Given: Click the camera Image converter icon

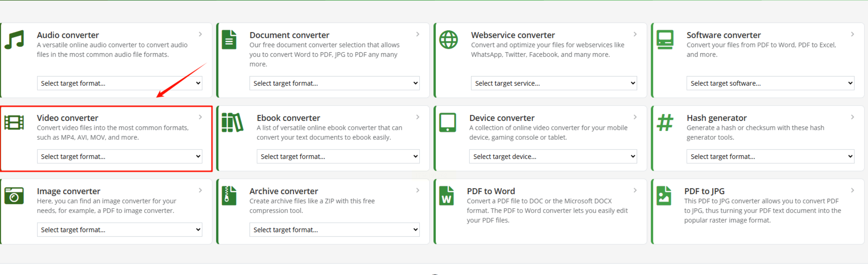Looking at the screenshot, I should tap(14, 196).
